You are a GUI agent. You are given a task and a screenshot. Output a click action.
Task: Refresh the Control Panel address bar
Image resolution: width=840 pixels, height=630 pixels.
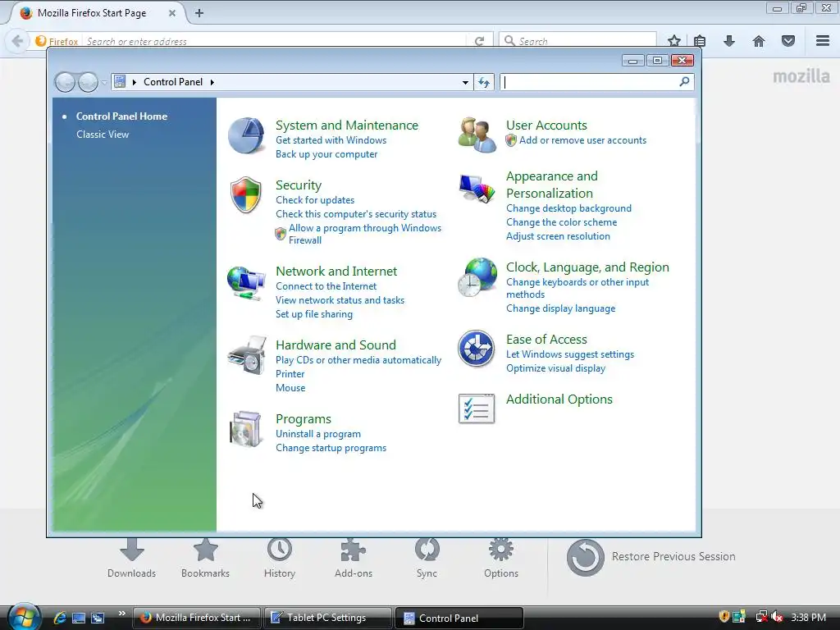tap(484, 82)
